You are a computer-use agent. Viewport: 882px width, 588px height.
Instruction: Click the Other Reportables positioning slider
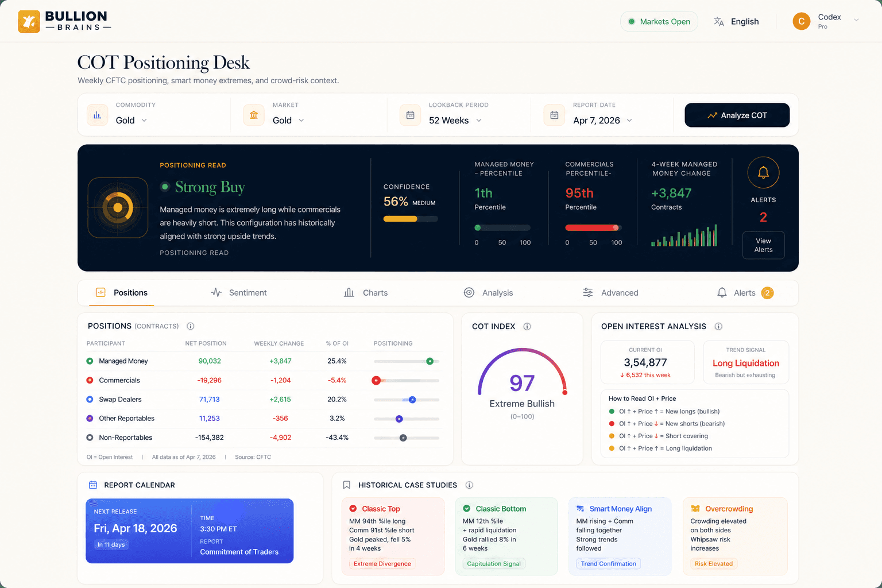pos(407,419)
